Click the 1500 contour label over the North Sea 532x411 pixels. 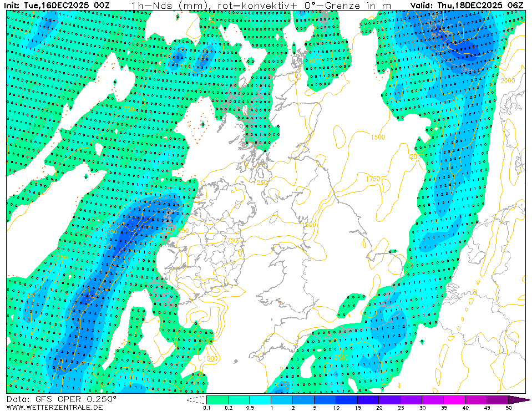click(x=378, y=137)
